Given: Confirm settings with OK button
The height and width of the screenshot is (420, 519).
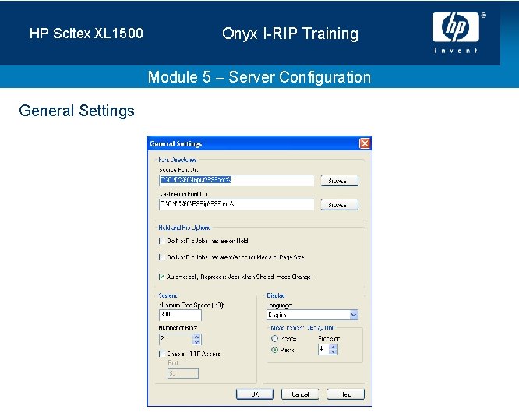Looking at the screenshot, I should 255,394.
